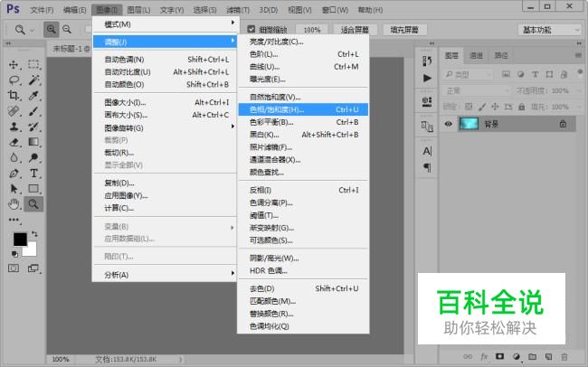This screenshot has width=588, height=367.
Task: Delete layer with the trash icon
Action: (x=564, y=356)
